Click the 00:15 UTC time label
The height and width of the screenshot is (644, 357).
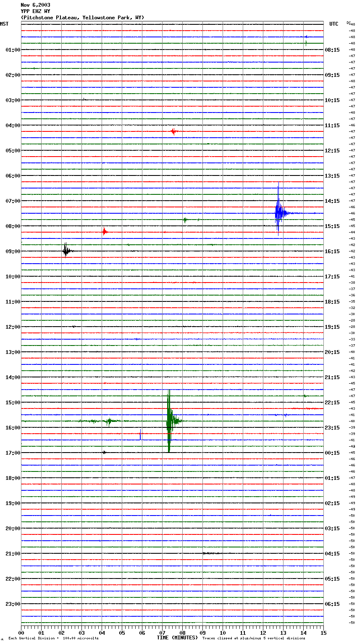click(332, 453)
